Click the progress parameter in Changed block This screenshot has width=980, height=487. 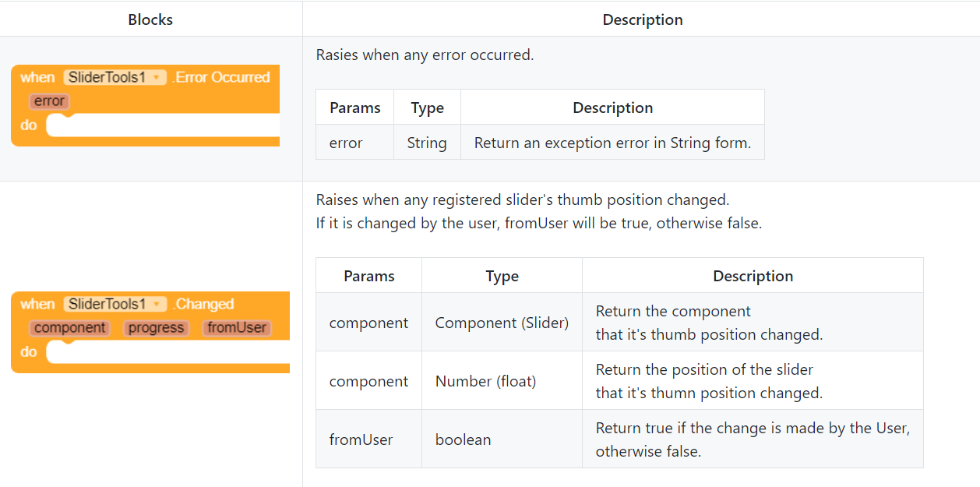tap(156, 328)
